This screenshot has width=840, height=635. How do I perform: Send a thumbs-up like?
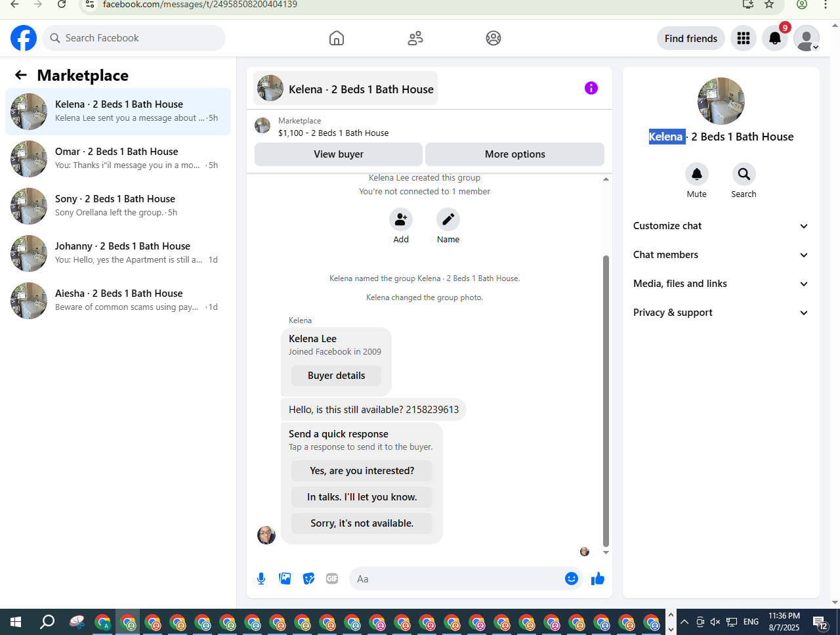[x=598, y=579]
